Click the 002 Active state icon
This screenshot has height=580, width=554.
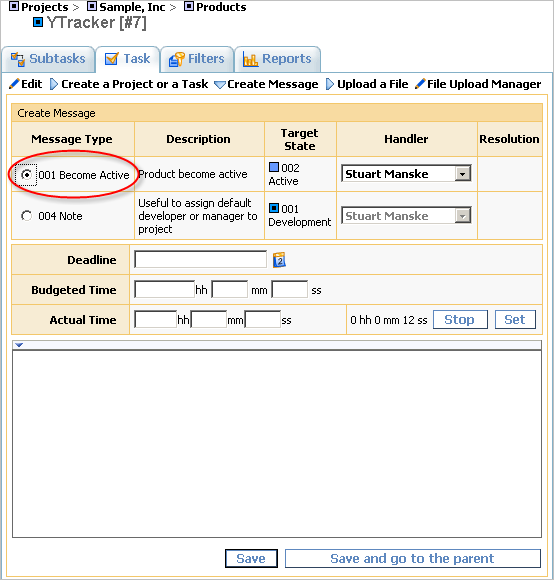click(274, 167)
